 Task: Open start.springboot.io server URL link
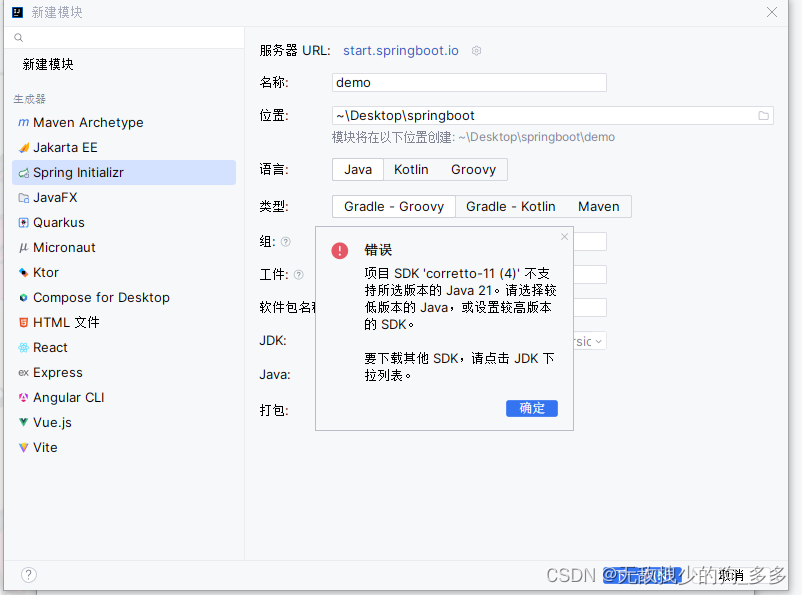point(400,51)
